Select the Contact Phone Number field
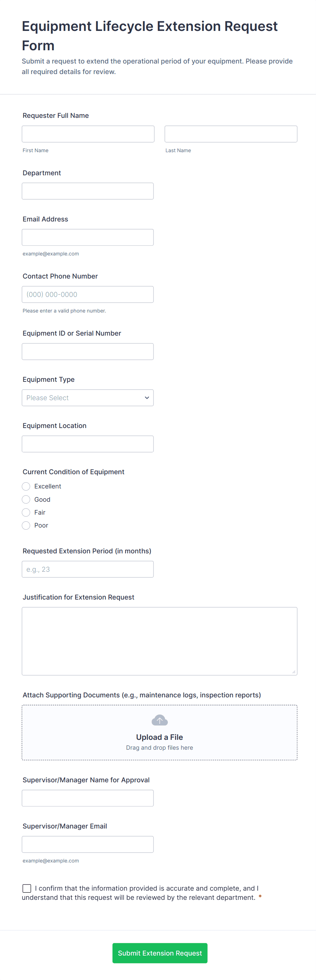Screen dimensions: 316x980 point(88,294)
